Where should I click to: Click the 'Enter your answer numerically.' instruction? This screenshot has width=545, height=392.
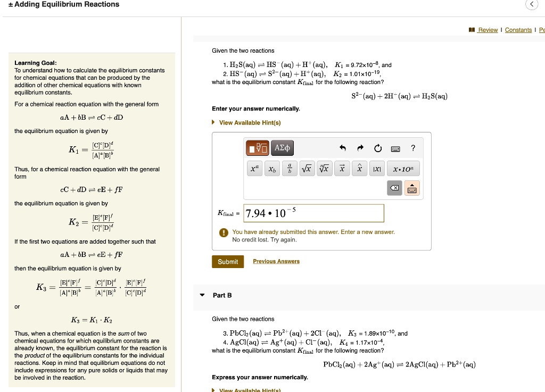coord(256,109)
